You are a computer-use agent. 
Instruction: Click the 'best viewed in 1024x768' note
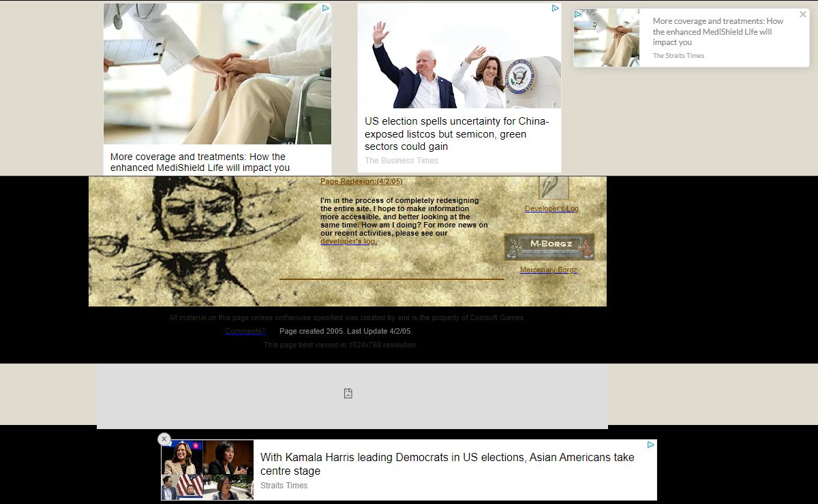point(341,345)
